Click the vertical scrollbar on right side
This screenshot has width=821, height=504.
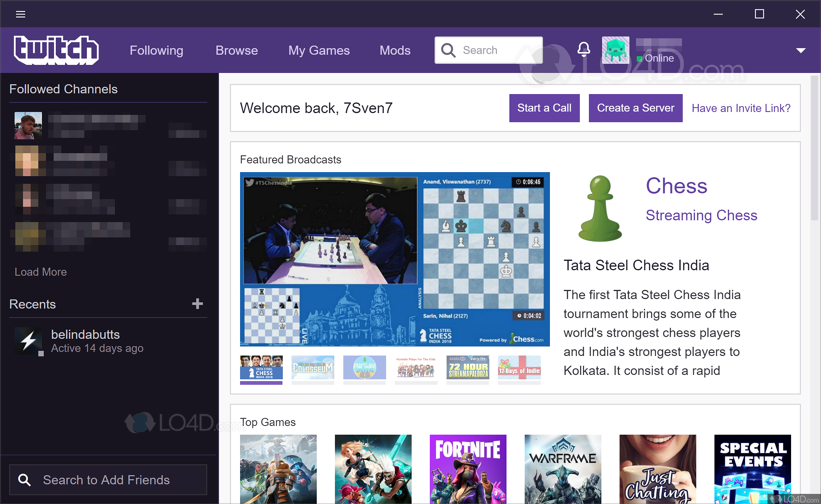click(x=814, y=148)
